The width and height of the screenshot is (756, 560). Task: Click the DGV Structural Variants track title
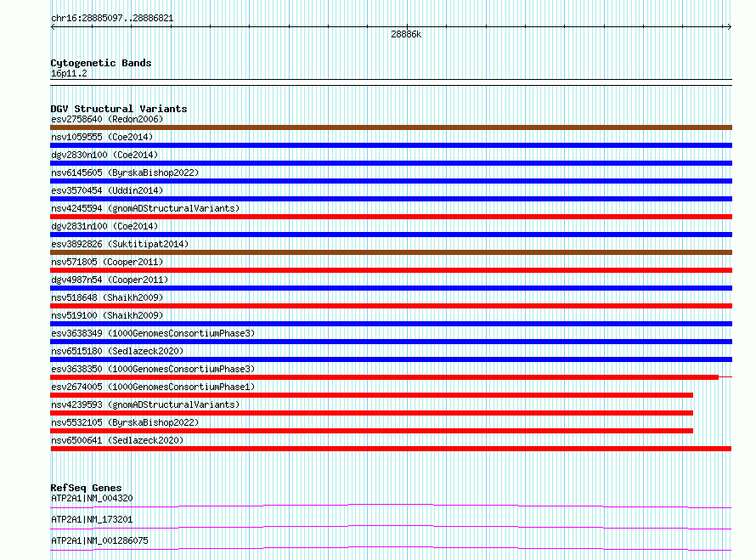(x=119, y=109)
